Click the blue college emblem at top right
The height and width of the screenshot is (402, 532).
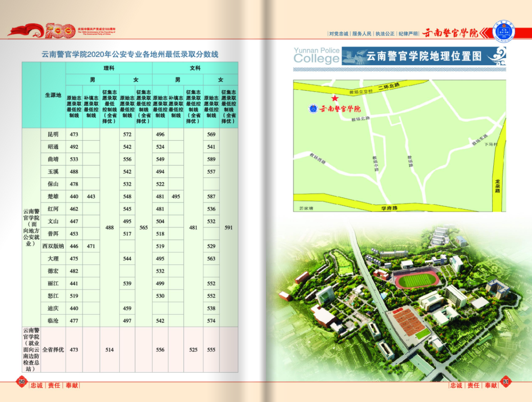point(504,31)
